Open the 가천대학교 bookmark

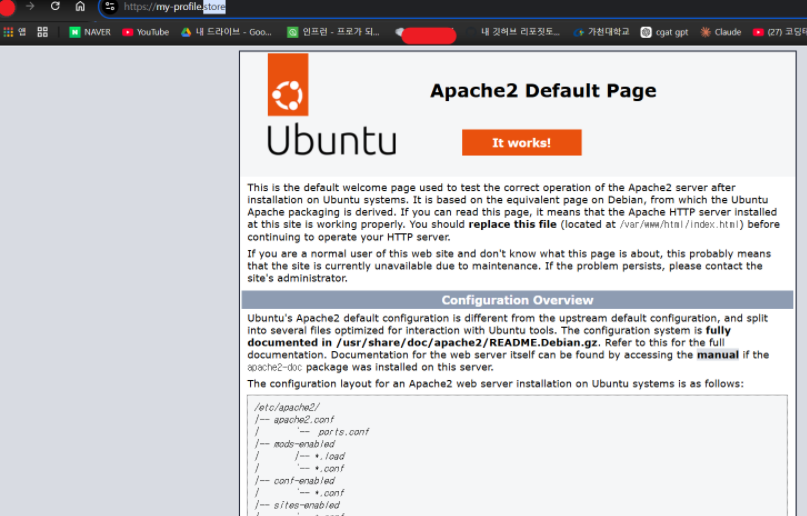click(x=602, y=32)
